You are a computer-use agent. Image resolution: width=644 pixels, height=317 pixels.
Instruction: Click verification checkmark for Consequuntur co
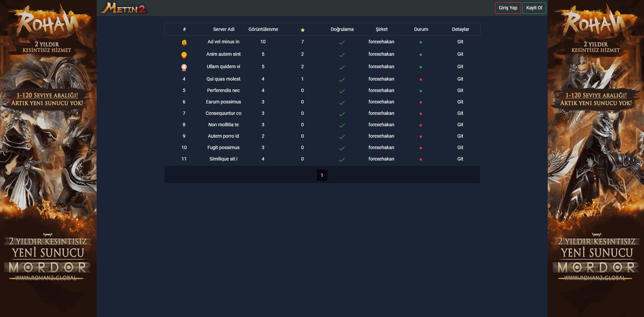pos(342,114)
